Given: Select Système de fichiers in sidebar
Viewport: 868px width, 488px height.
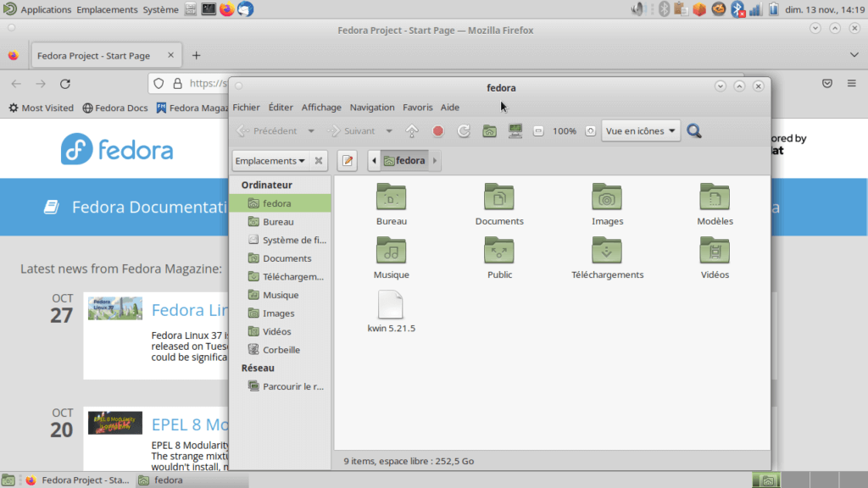Looking at the screenshot, I should point(281,240).
